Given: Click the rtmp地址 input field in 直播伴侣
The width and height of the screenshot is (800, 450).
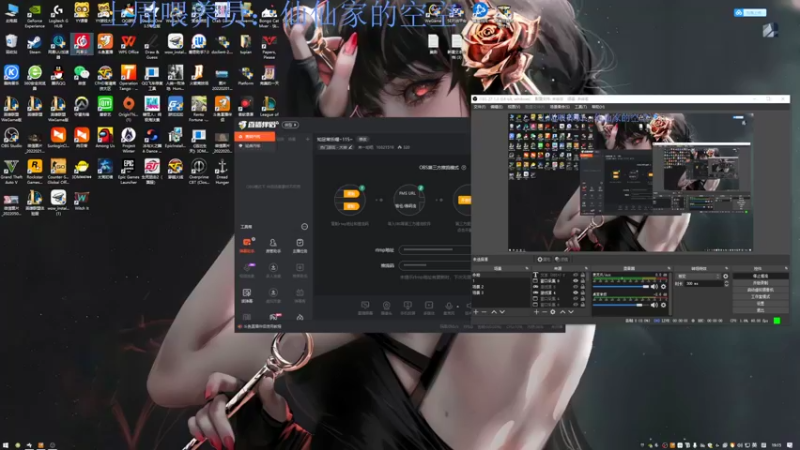Looking at the screenshot, I should click(434, 250).
